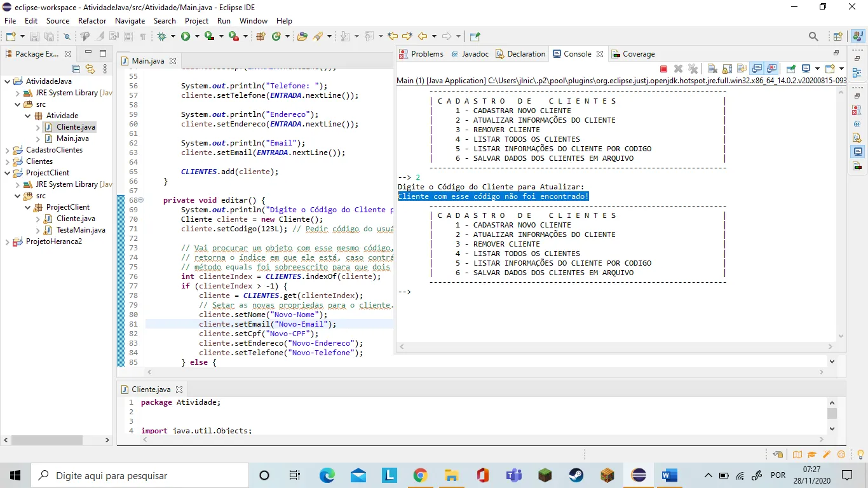
Task: Click the Open Type toolbar icon
Action: pyautogui.click(x=302, y=37)
